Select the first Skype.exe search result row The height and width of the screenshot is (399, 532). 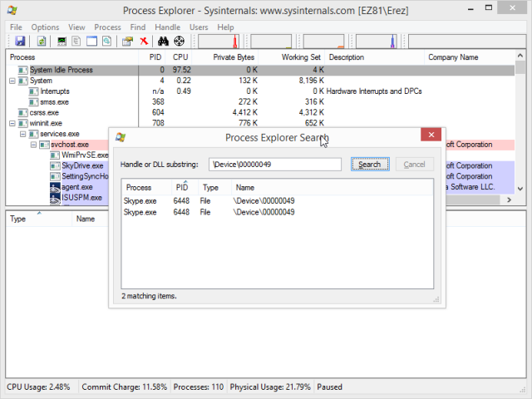click(277, 201)
